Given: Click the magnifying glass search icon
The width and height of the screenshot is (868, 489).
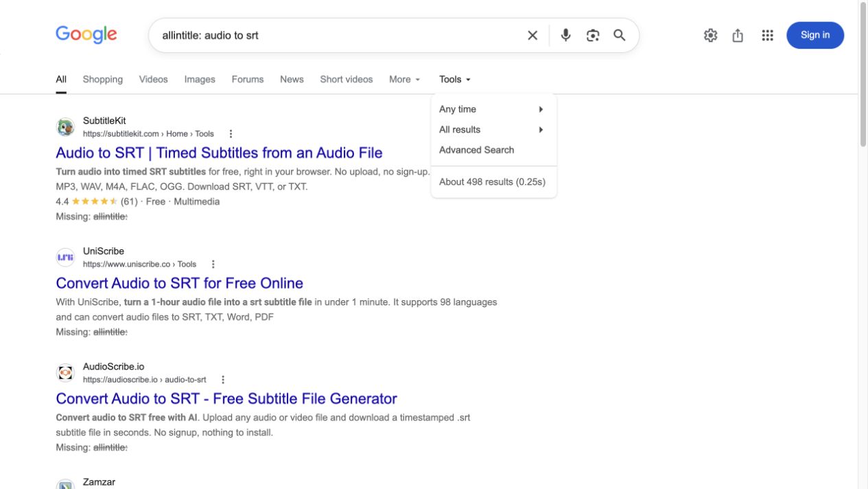Looking at the screenshot, I should 620,35.
